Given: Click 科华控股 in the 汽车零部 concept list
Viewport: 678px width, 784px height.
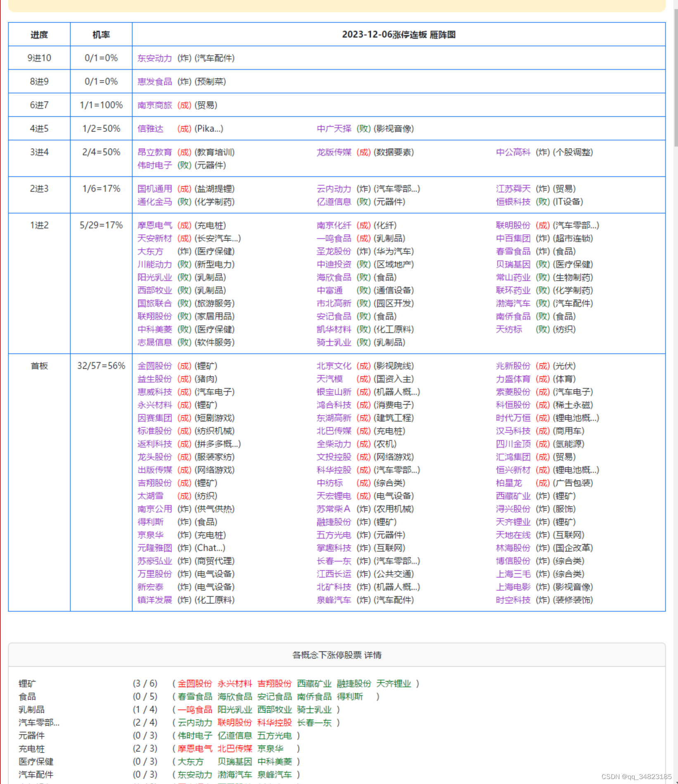Looking at the screenshot, I should [x=275, y=722].
